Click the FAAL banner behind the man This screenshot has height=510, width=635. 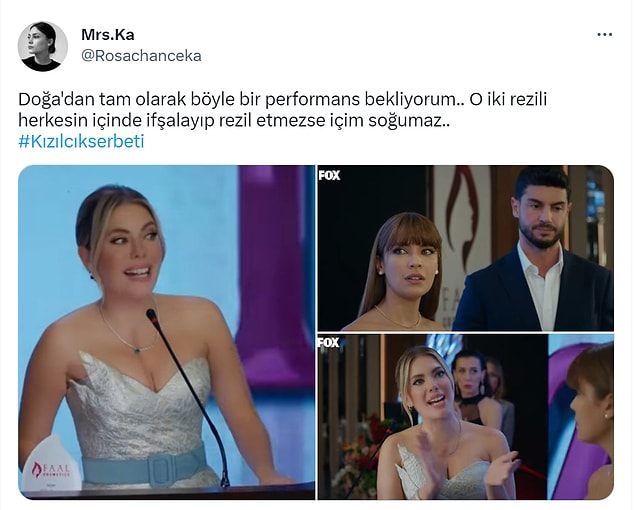pos(462,243)
